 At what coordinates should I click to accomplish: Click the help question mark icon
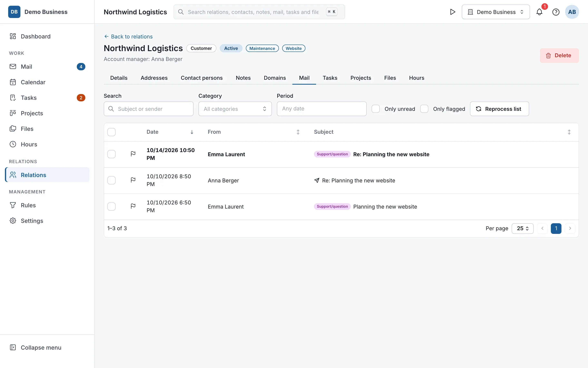[556, 12]
